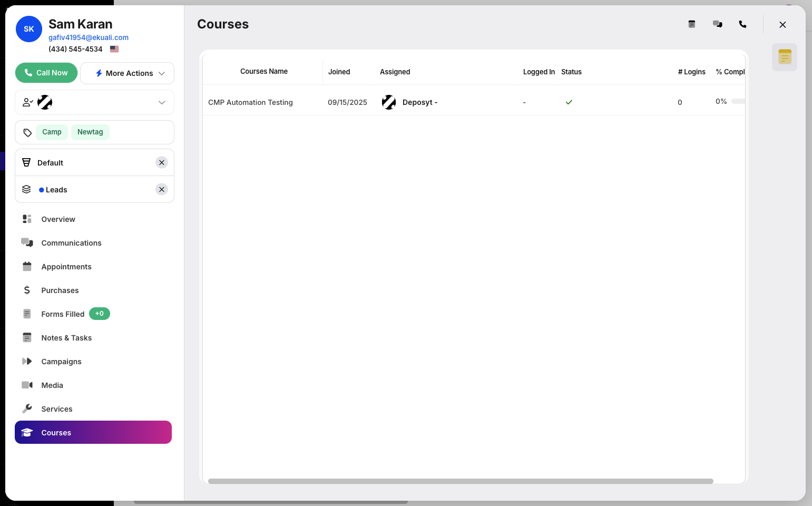
Task: Click the 09/15/2025 joined date cell
Action: pos(347,102)
